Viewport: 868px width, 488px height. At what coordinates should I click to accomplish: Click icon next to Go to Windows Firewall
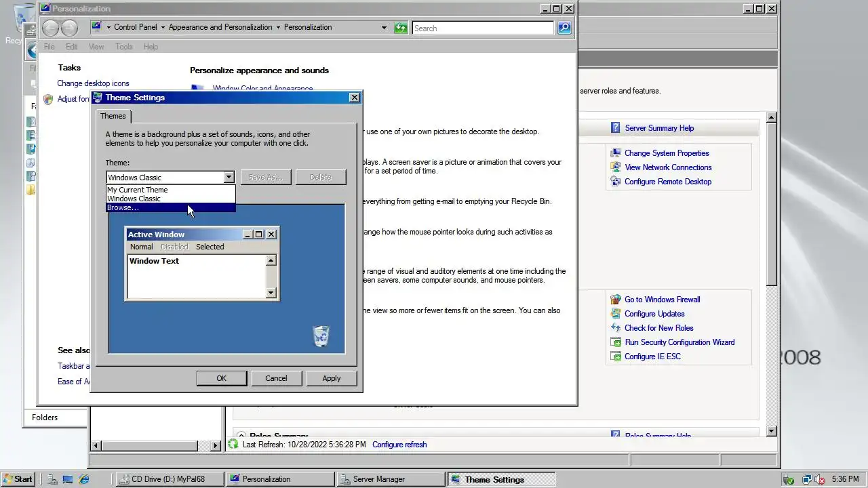coord(615,300)
